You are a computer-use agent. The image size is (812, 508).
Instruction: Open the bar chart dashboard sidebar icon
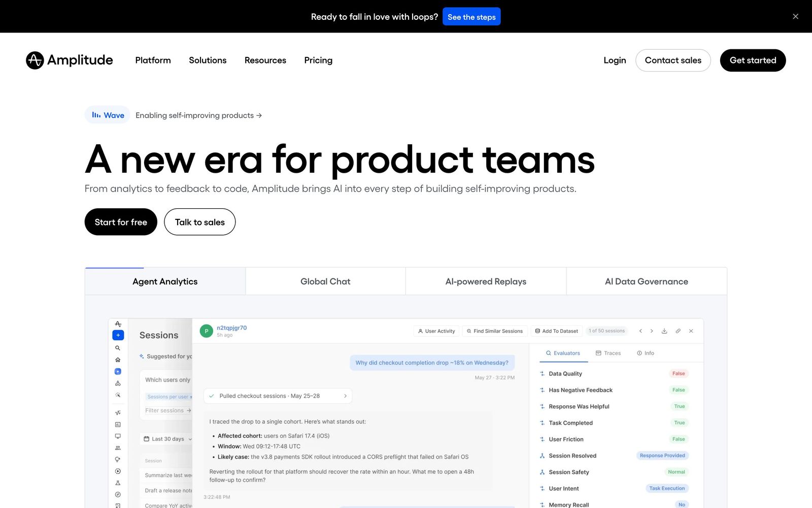tap(118, 424)
